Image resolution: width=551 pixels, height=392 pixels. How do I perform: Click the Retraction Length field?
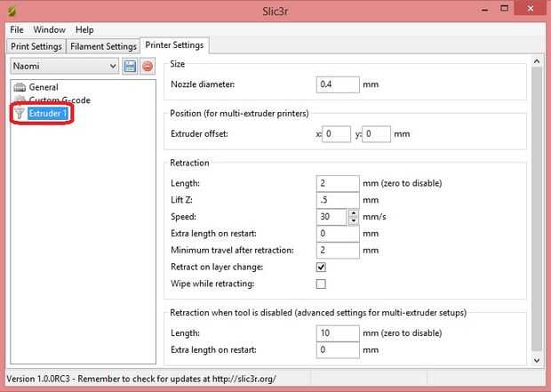tap(338, 183)
